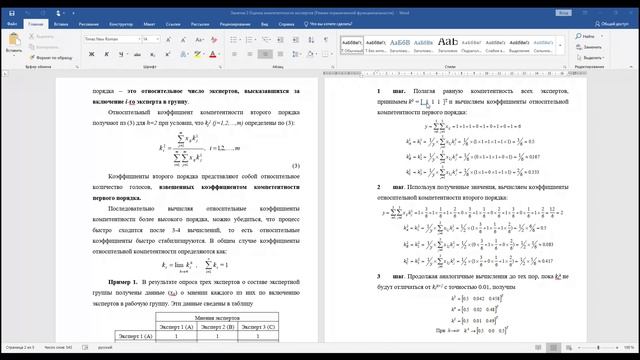Viewport: 640px width, 360px height.
Task: Switch to Read Mode view in the status bar
Action: coord(538,347)
